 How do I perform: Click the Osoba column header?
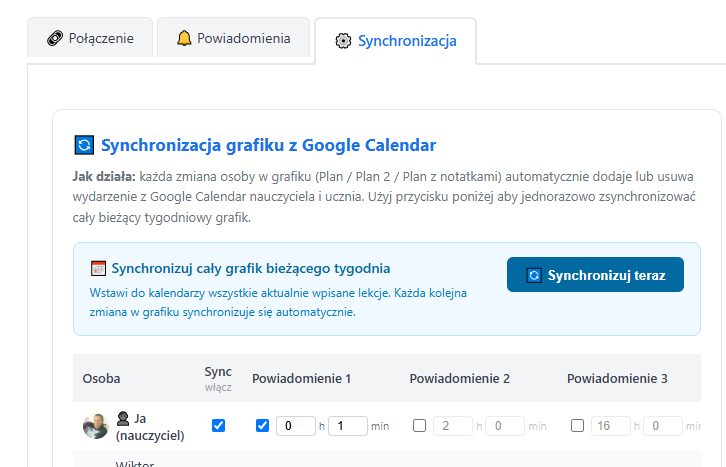[101, 379]
